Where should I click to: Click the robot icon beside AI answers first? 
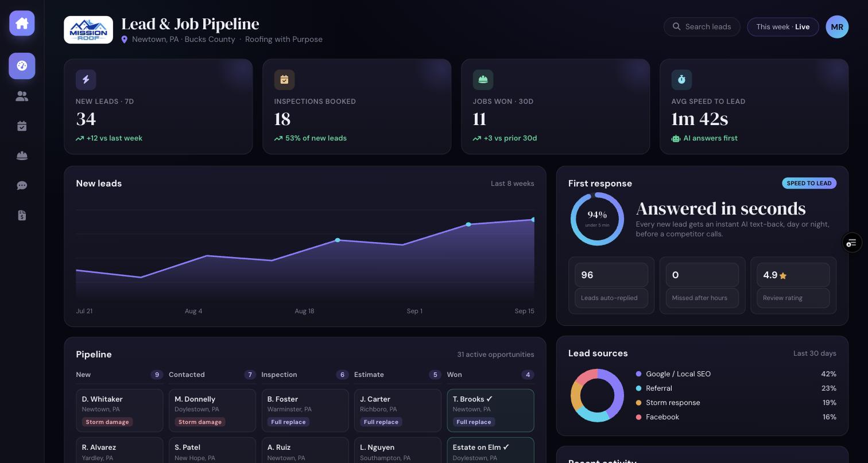click(676, 138)
